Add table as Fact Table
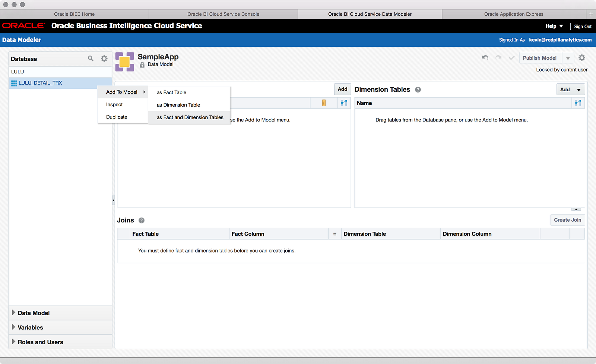The image size is (596, 364). coord(189,92)
